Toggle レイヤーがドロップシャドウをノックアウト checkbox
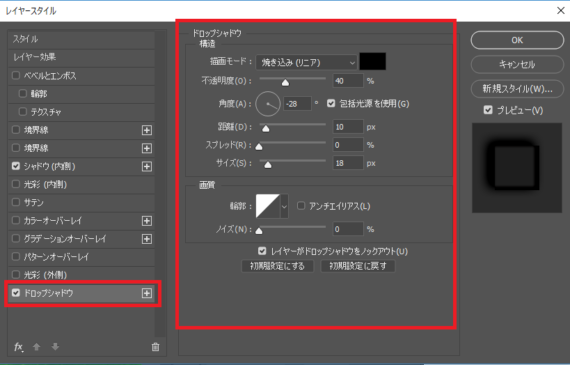The image size is (570, 365). coord(262,251)
